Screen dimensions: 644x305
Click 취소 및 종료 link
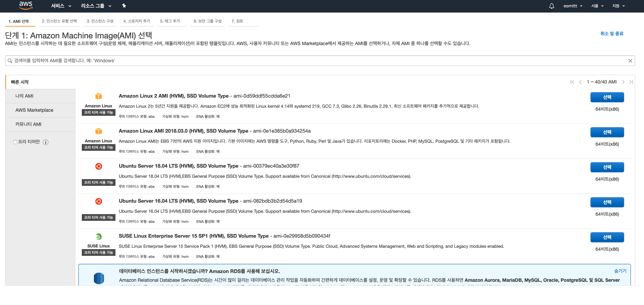coord(612,34)
